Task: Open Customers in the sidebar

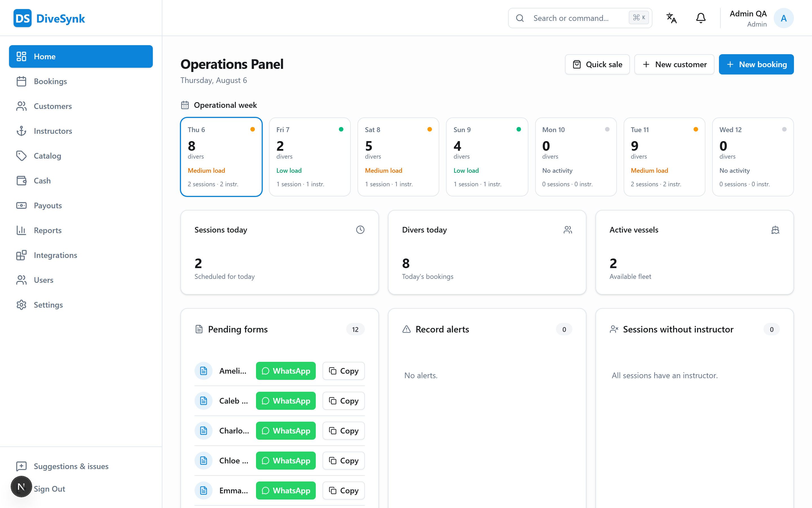Action: (81, 106)
